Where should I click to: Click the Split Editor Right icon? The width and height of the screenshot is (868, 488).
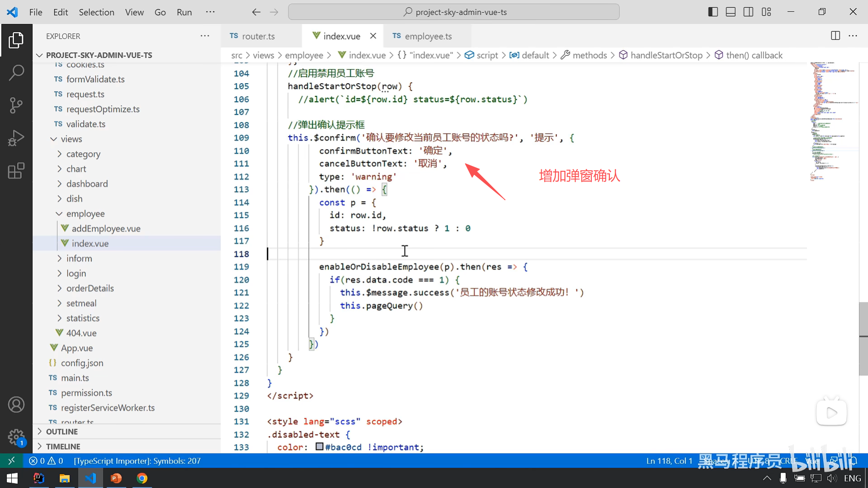[x=835, y=36]
